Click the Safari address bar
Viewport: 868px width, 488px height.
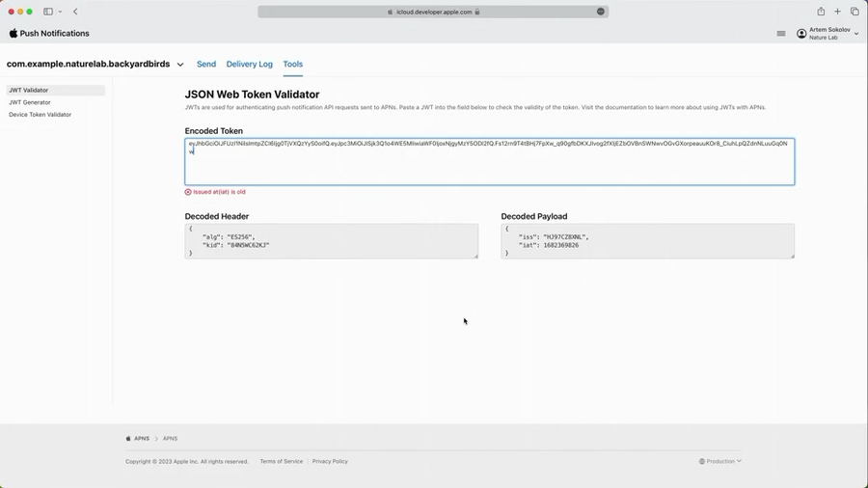433,12
